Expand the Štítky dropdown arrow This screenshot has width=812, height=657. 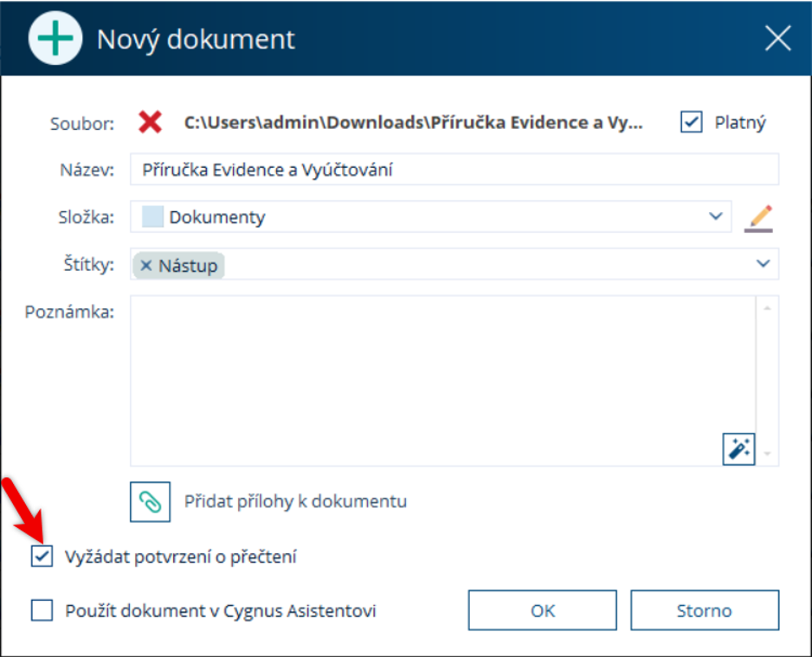click(x=763, y=263)
